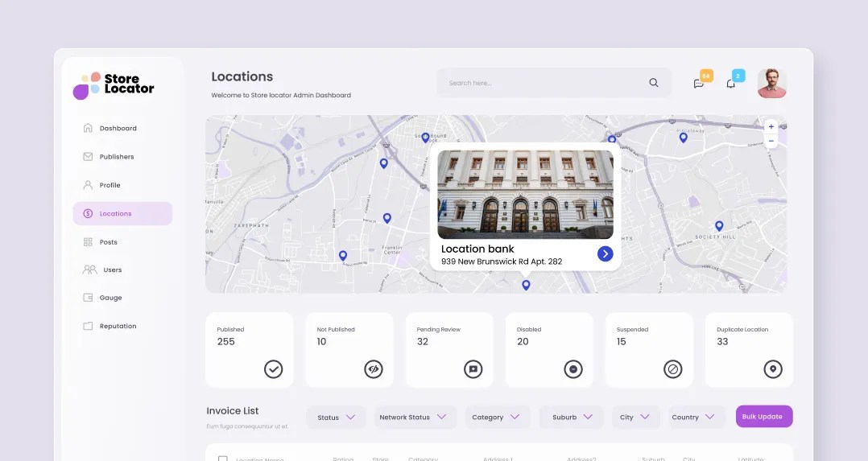The width and height of the screenshot is (868, 461).
Task: Zoom out the map with minus
Action: tap(771, 141)
